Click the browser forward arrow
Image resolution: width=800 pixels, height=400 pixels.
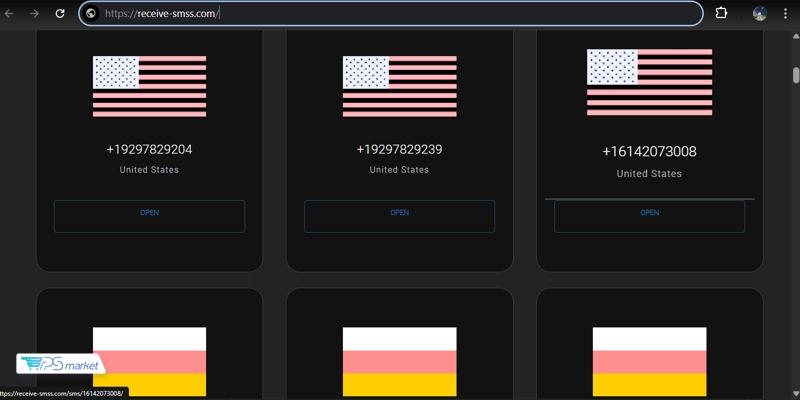tap(35, 13)
